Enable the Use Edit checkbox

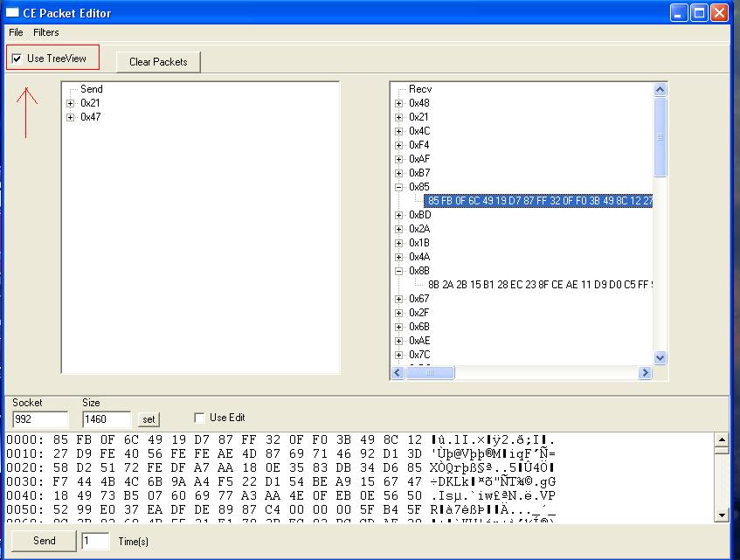tap(199, 418)
